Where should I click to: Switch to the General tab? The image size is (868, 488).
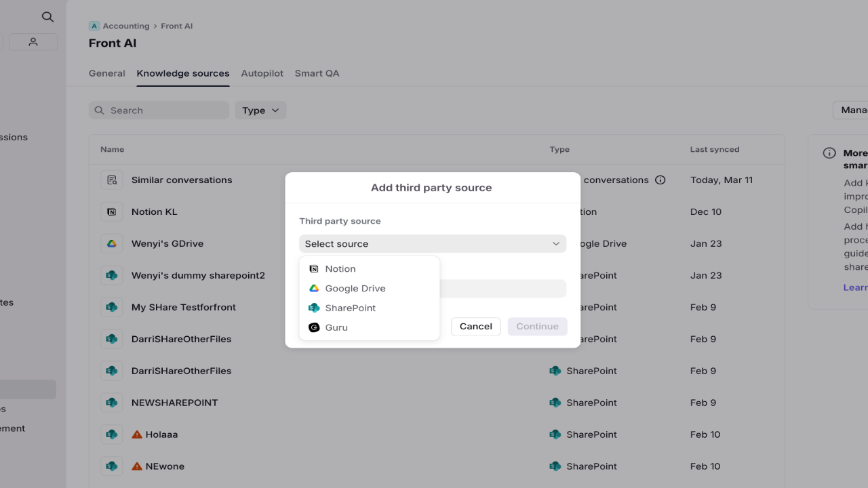tap(107, 73)
